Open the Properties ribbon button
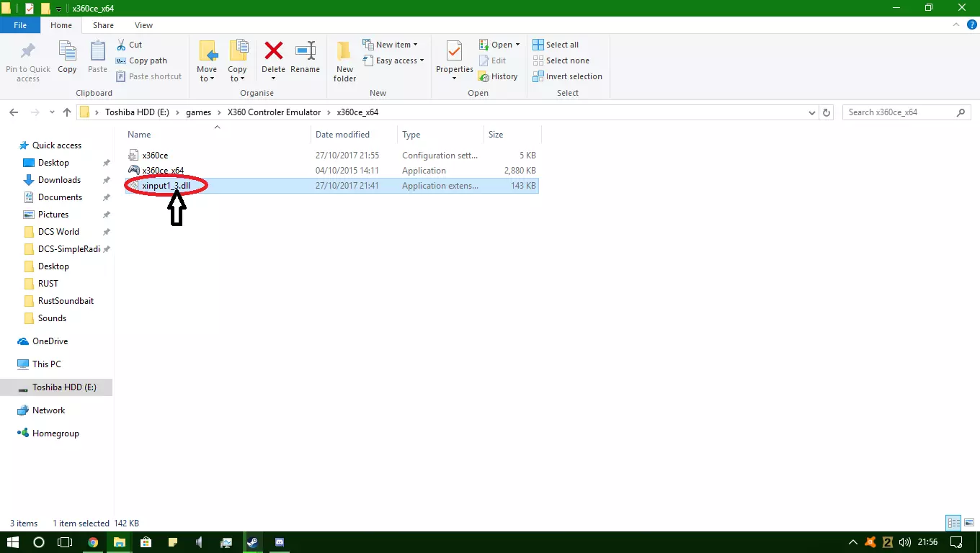 [x=454, y=61]
